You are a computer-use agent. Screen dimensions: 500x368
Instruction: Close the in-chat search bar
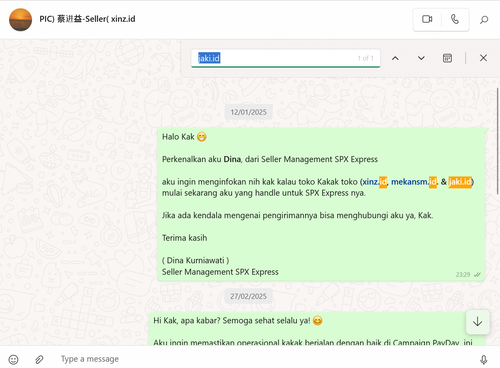(x=483, y=58)
